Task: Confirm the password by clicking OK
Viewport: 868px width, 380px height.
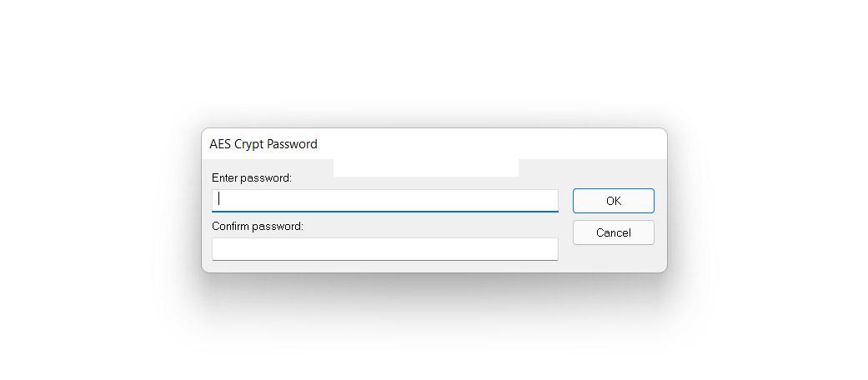Action: 613,201
